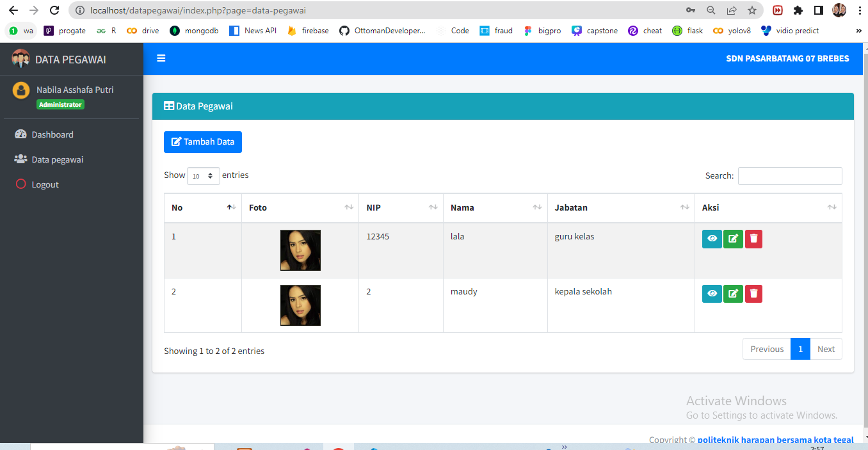
Task: View details of pegawai lala using eye icon
Action: (712, 238)
